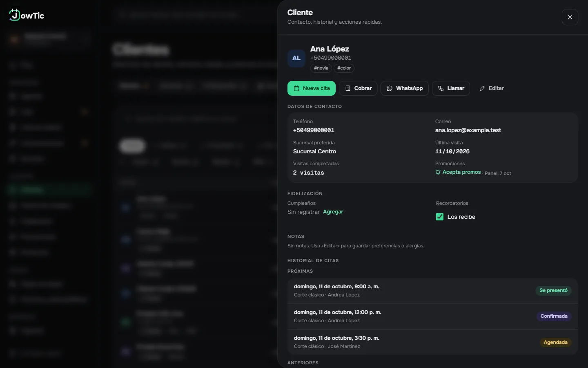Click the Confirmada status badge
Image resolution: width=588 pixels, height=368 pixels.
point(554,316)
